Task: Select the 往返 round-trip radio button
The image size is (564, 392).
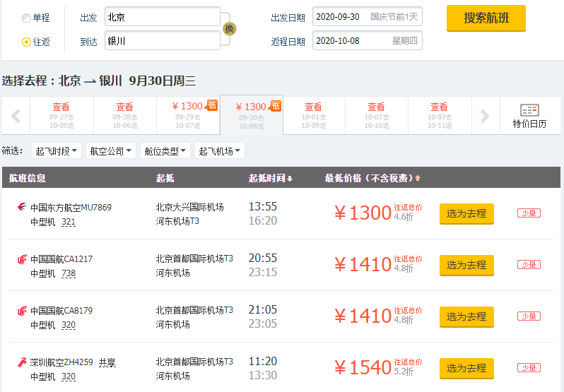Action: point(26,42)
